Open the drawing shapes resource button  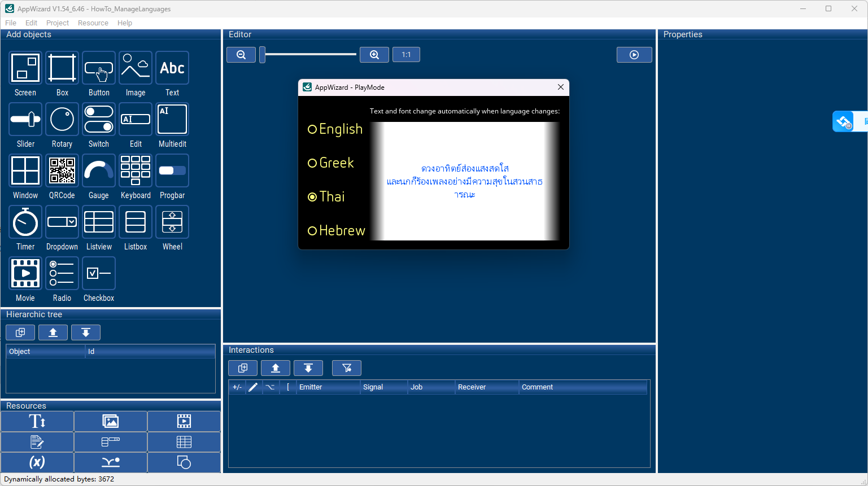pos(184,462)
